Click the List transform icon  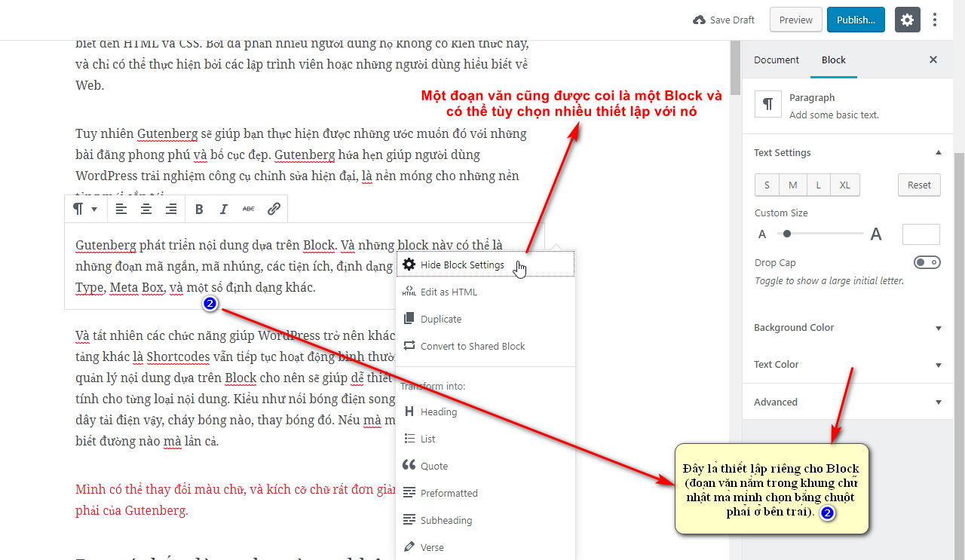(409, 439)
